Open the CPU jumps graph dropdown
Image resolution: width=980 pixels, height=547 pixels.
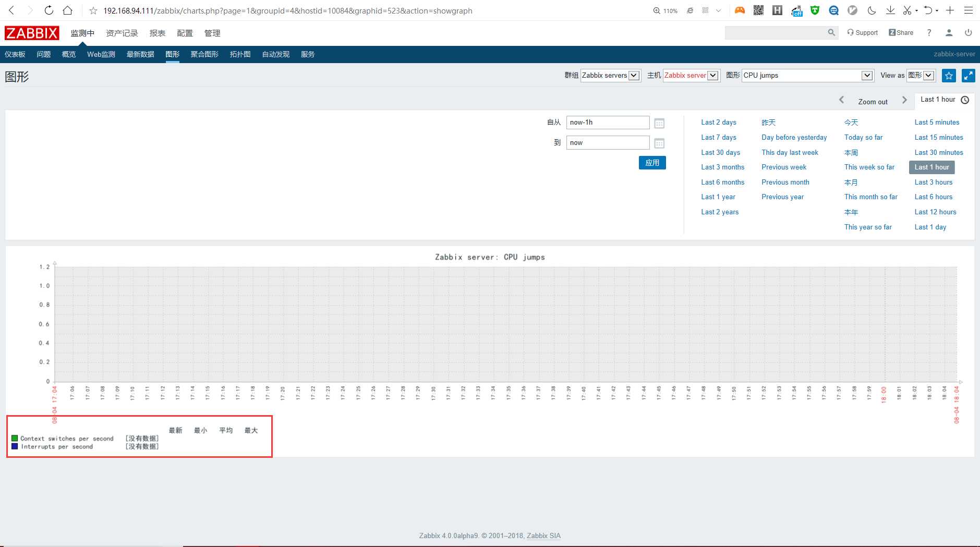[807, 76]
